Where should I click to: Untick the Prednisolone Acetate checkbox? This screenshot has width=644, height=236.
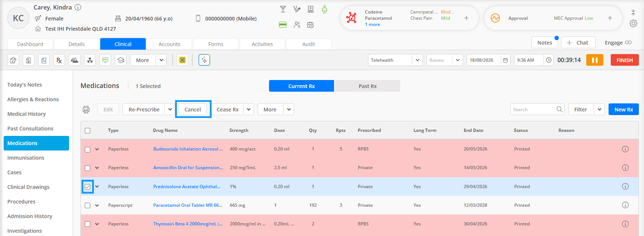coord(88,187)
